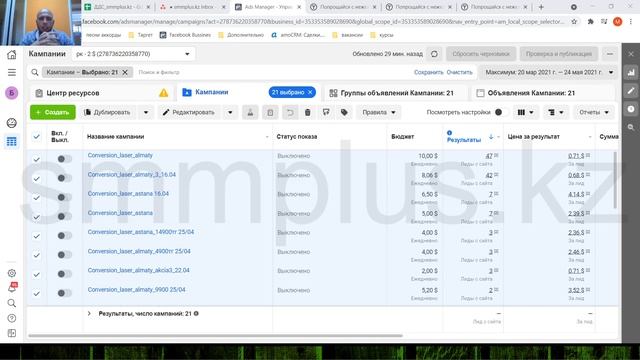Click the Дублировать button

(x=107, y=112)
